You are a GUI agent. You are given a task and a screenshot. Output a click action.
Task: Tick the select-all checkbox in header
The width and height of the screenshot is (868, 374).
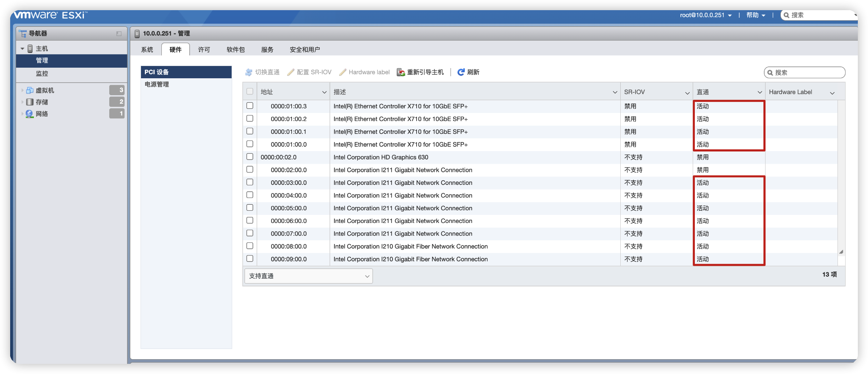click(250, 91)
